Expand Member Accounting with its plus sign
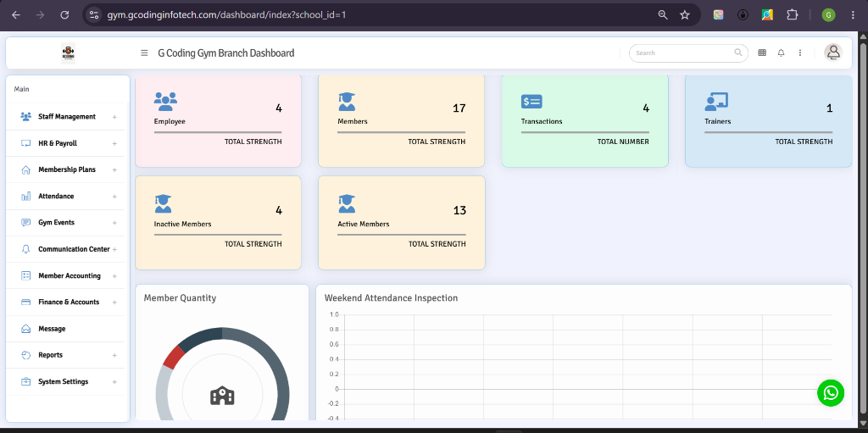The image size is (868, 433). pyautogui.click(x=114, y=275)
